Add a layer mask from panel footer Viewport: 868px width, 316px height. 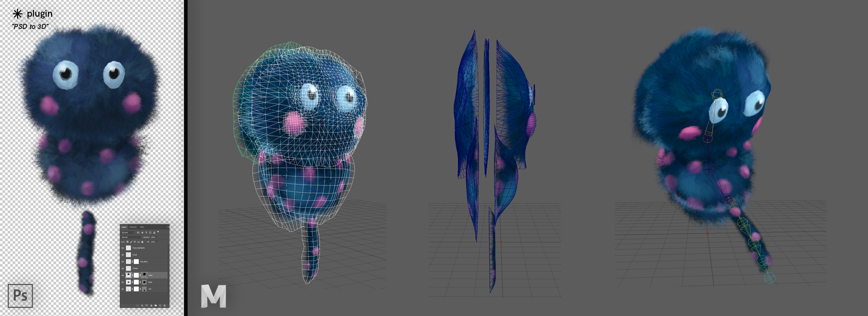coord(146,306)
